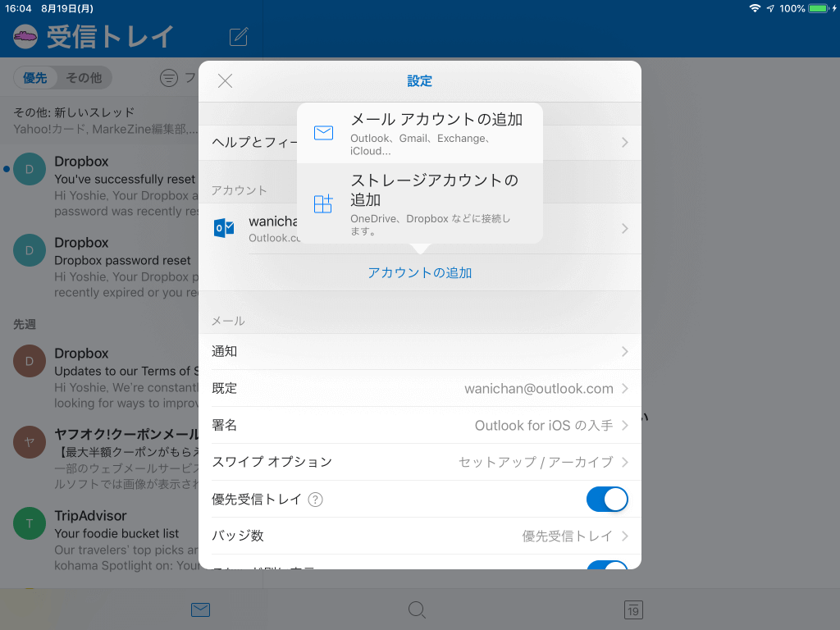Image resolution: width=840 pixels, height=630 pixels.
Task: Open the Dropbox password reset mail
Action: (x=99, y=267)
